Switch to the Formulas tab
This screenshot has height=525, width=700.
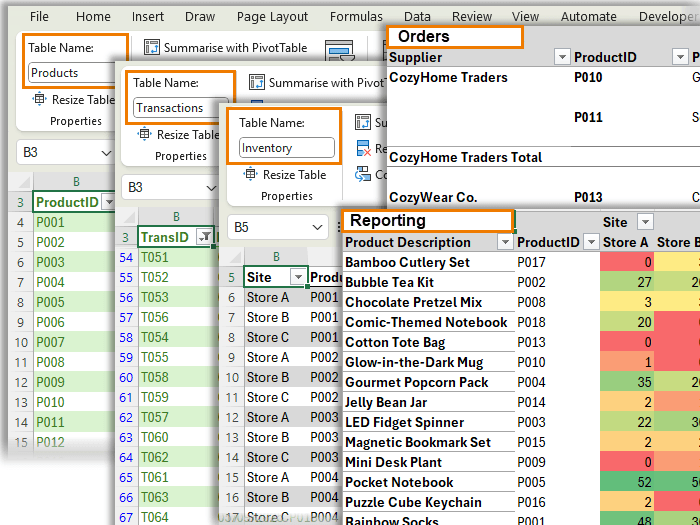tap(356, 17)
